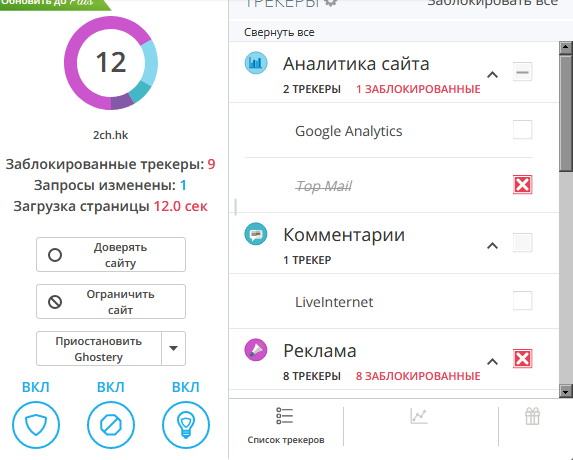Collapse the Реклама category chevron
The image size is (573, 460).
493,362
